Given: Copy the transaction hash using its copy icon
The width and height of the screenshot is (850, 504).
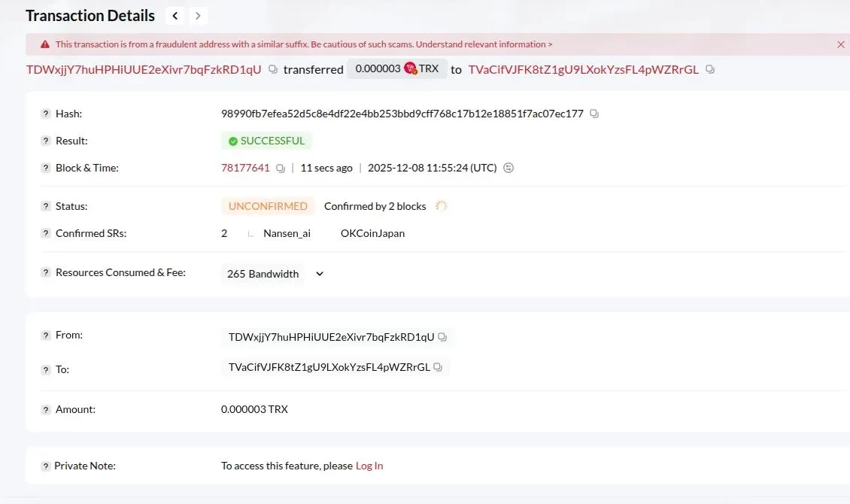Looking at the screenshot, I should click(593, 113).
